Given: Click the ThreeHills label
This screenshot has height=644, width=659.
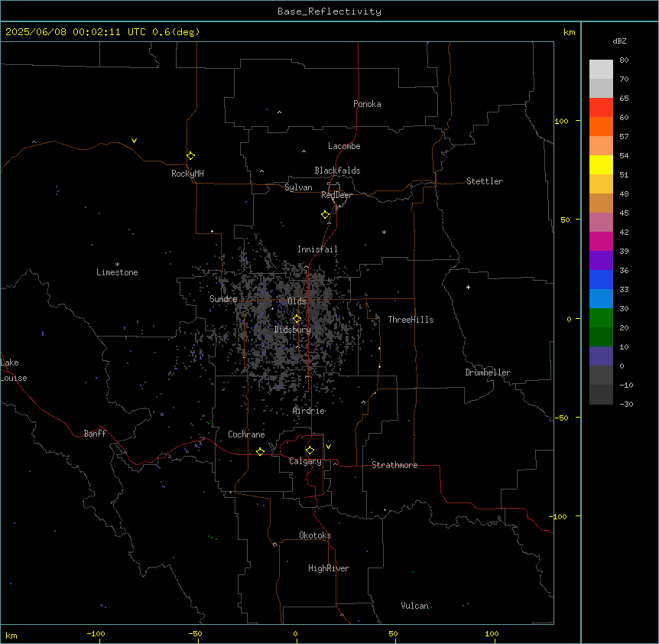Looking at the screenshot, I should [411, 320].
